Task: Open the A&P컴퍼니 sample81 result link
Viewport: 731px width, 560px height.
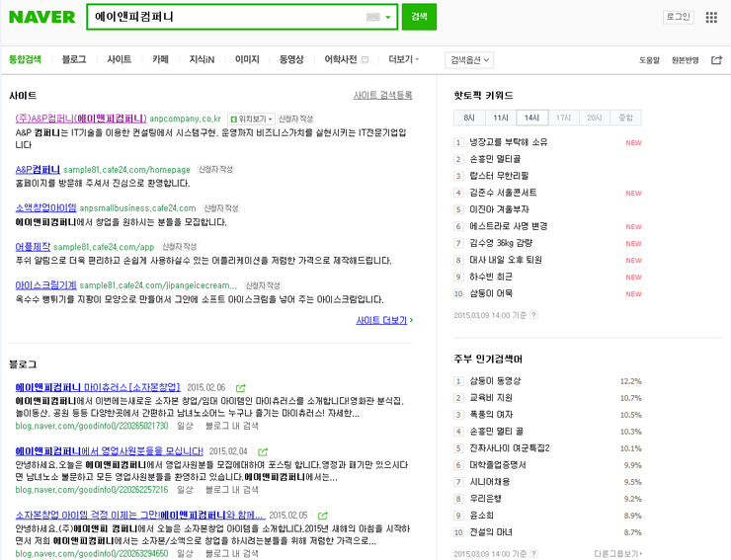Action: click(38, 169)
